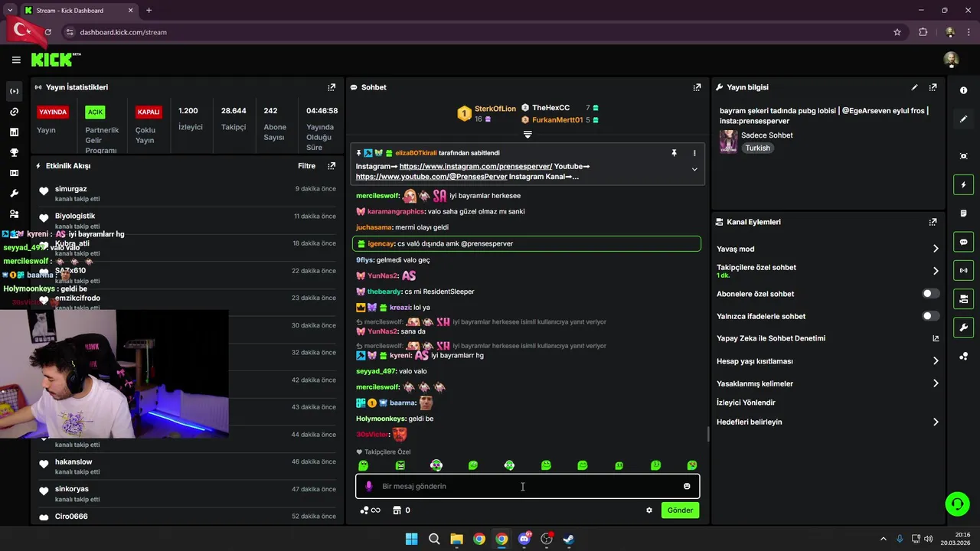Screen dimensions: 980x551
Task: Pop out the Yayın bilgisi panel
Action: click(933, 87)
